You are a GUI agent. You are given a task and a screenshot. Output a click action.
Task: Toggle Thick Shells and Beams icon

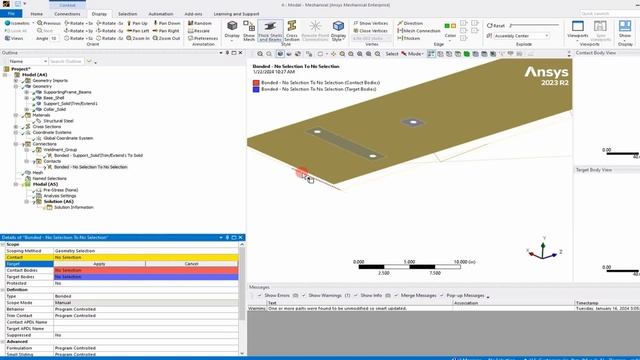(270, 31)
